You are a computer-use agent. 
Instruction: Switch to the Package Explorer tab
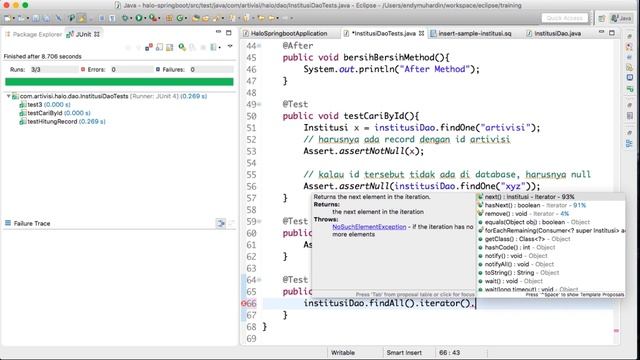[33, 34]
